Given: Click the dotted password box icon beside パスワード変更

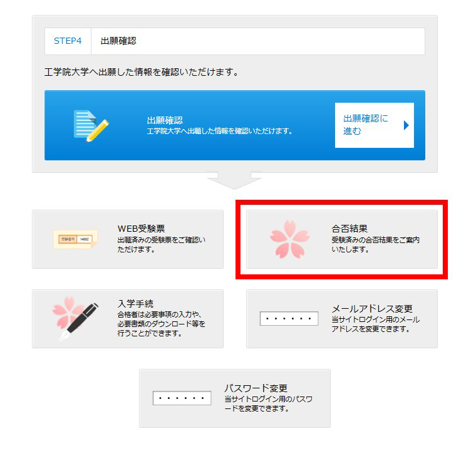Looking at the screenshot, I should coord(182,398).
